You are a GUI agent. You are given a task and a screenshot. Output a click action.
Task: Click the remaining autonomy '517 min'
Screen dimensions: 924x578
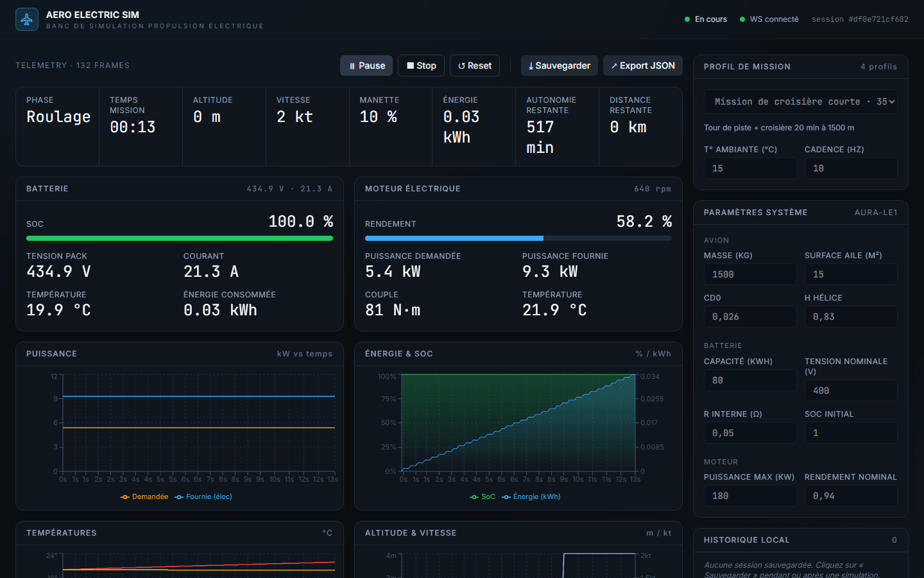point(540,137)
